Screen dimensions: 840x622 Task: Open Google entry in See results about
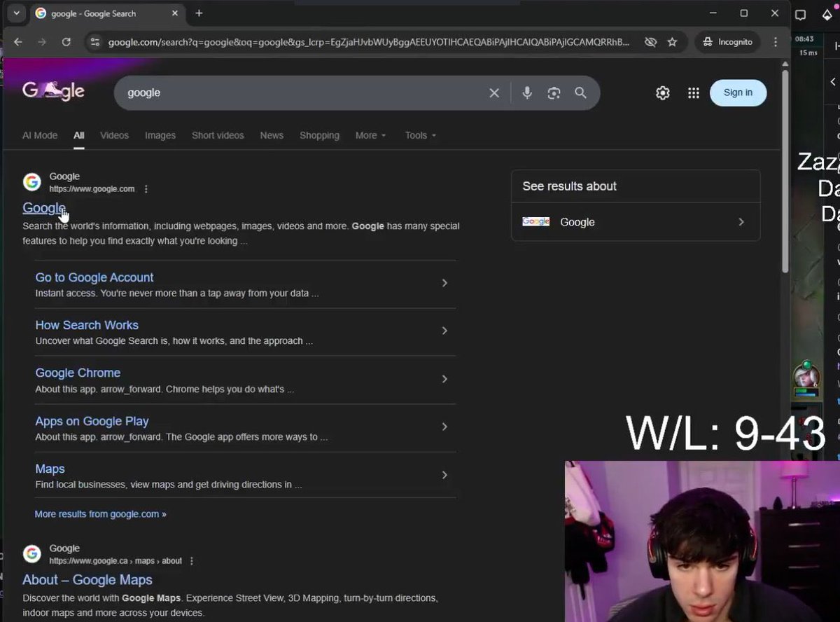(636, 222)
